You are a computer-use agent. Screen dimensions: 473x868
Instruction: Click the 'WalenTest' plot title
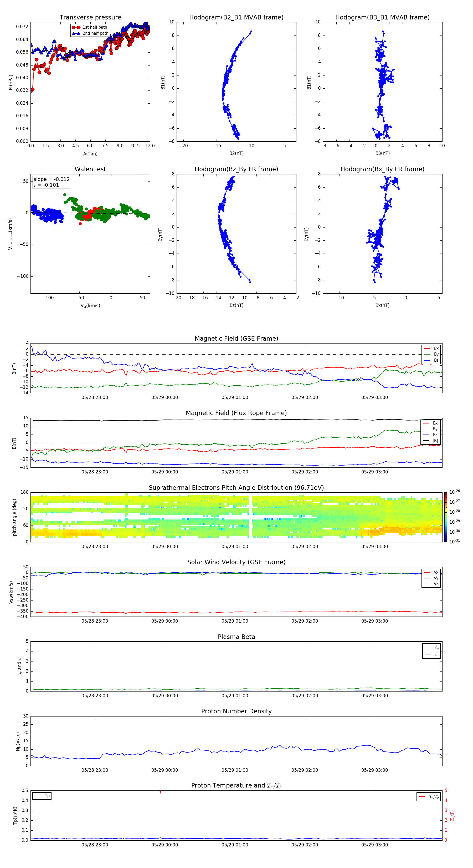[90, 169]
